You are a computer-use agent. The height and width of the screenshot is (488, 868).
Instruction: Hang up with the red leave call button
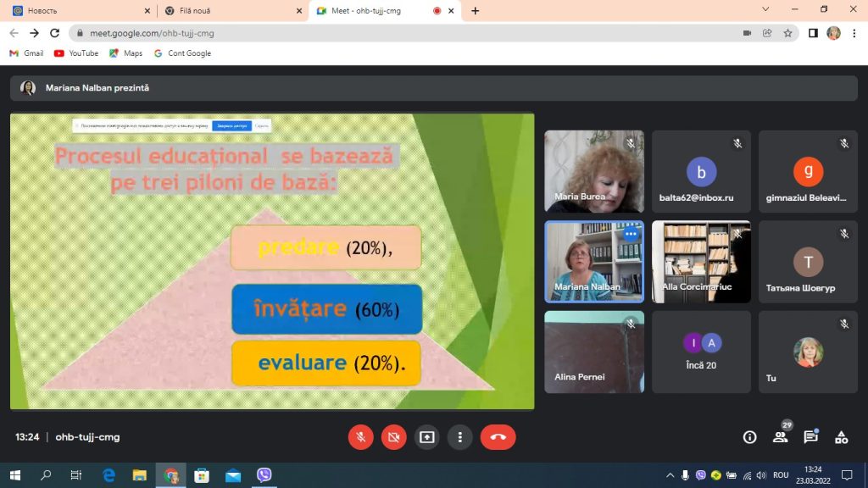click(x=498, y=437)
